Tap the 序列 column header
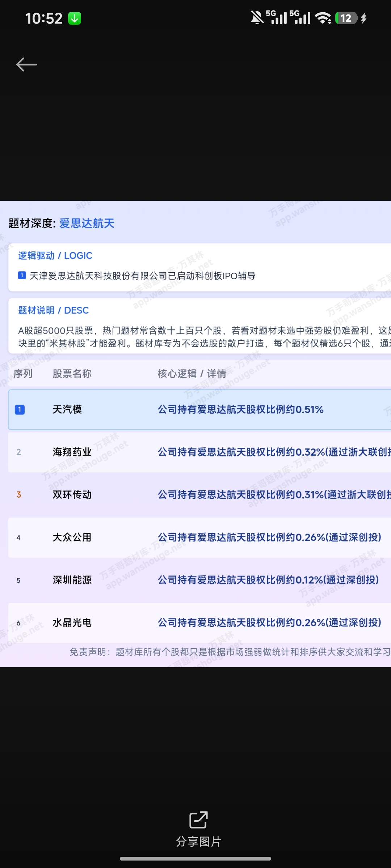This screenshot has width=391, height=868. (23, 374)
